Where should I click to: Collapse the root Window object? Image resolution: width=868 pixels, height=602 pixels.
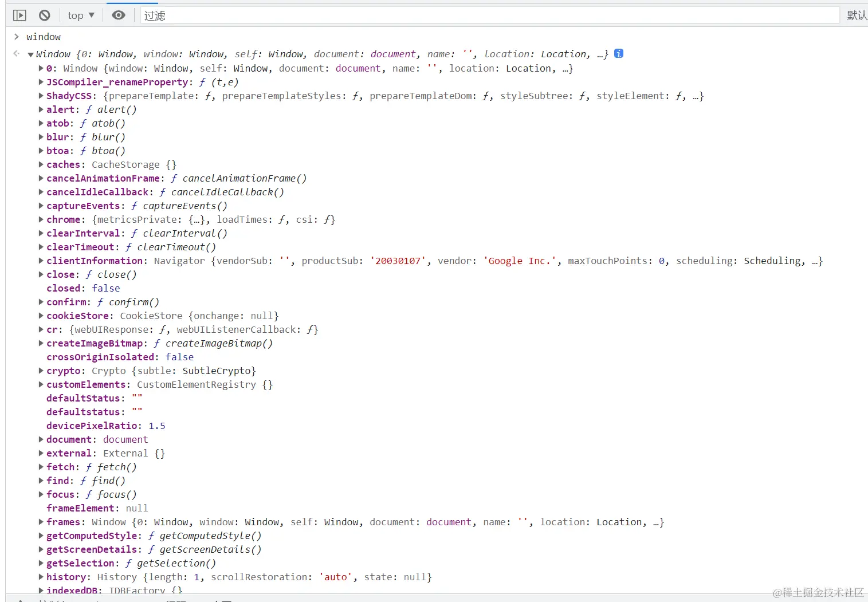point(30,54)
